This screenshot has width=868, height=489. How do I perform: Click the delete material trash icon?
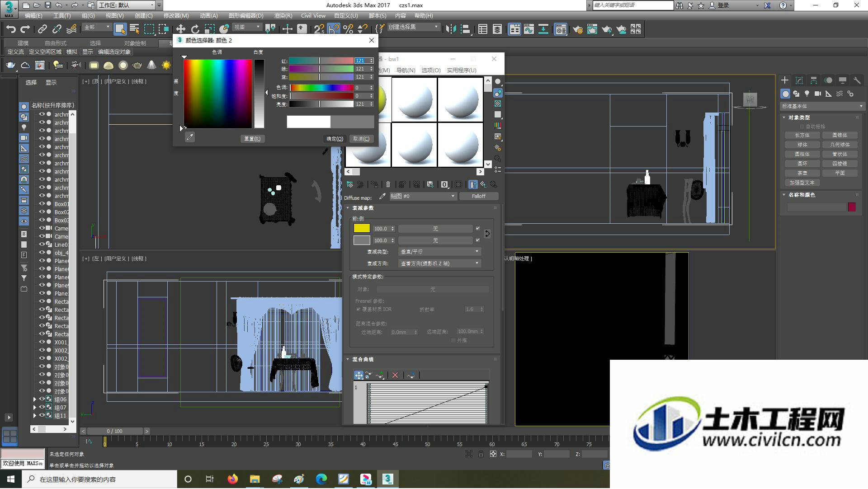pos(388,184)
